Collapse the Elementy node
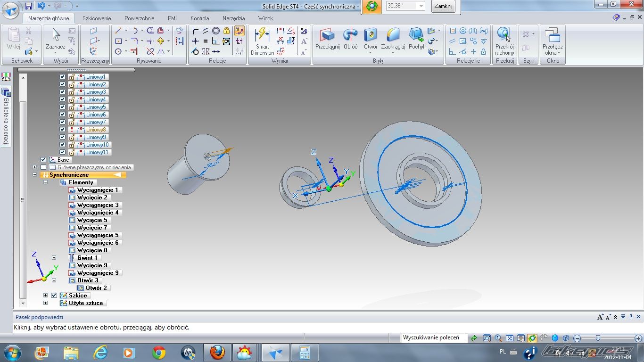 point(45,182)
